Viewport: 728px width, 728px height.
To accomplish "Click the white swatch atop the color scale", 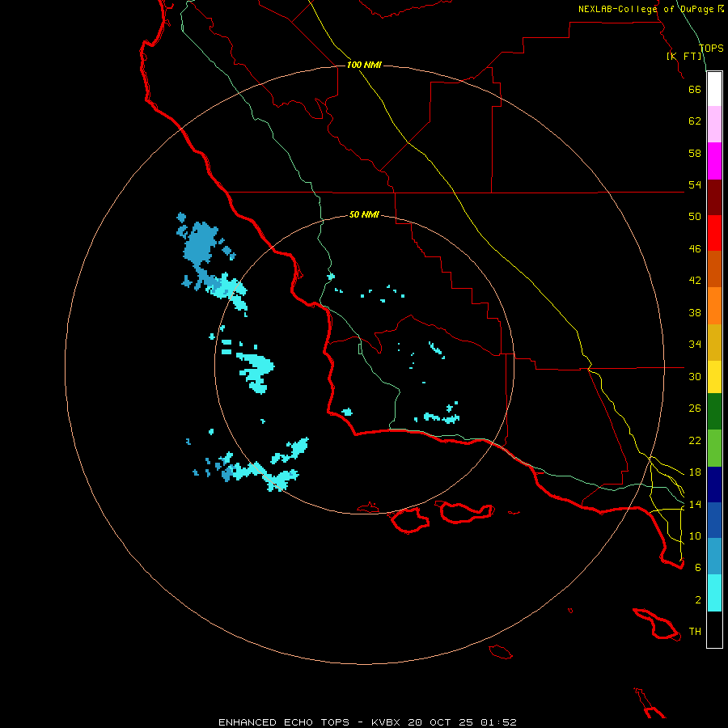I will (x=714, y=89).
